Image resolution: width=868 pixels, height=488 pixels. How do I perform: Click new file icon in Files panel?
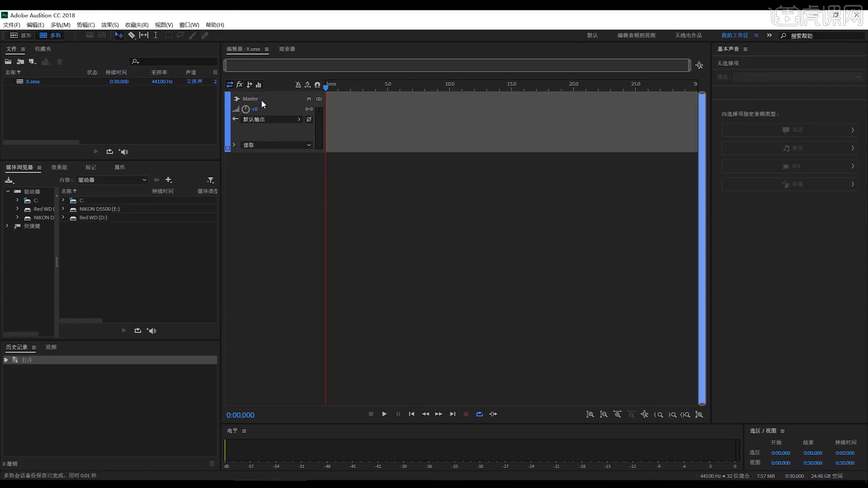pos(32,61)
